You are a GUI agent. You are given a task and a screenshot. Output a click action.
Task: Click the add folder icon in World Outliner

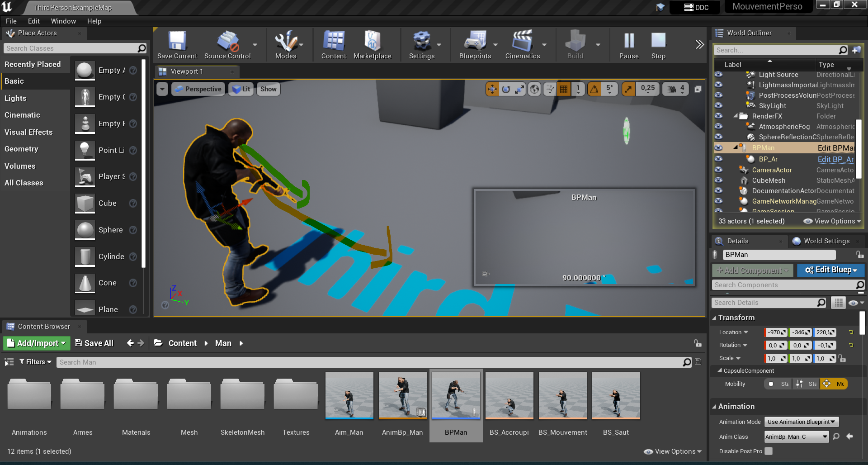tap(857, 50)
